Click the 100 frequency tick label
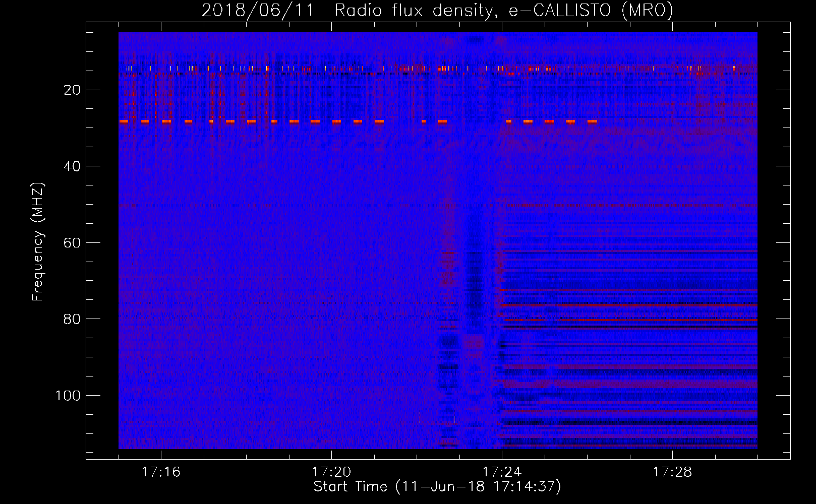Image resolution: width=816 pixels, height=504 pixels. pos(68,396)
